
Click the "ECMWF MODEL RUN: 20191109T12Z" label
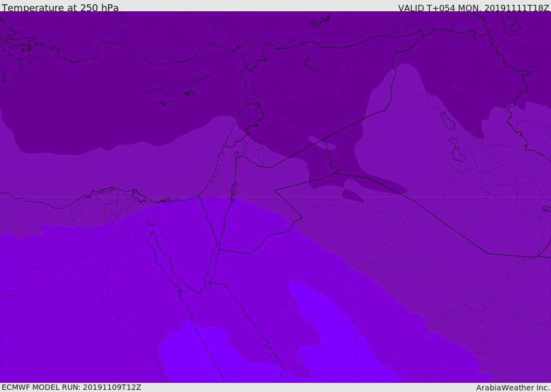point(72,387)
